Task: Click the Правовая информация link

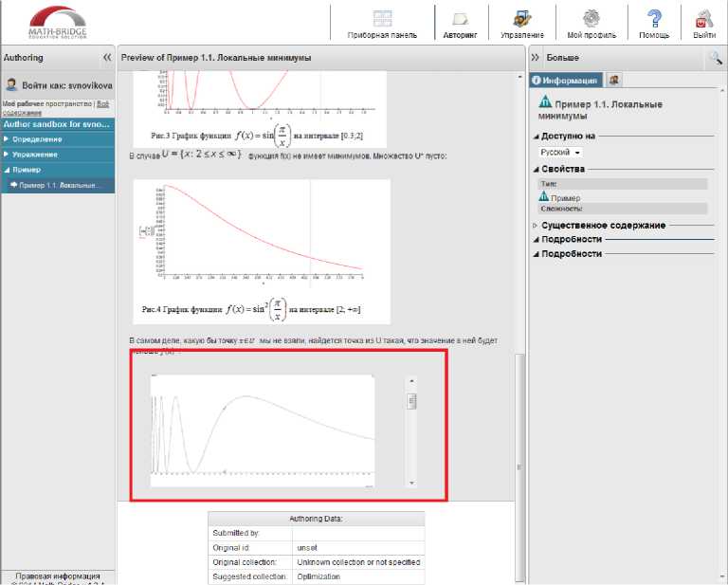Action: (58, 576)
